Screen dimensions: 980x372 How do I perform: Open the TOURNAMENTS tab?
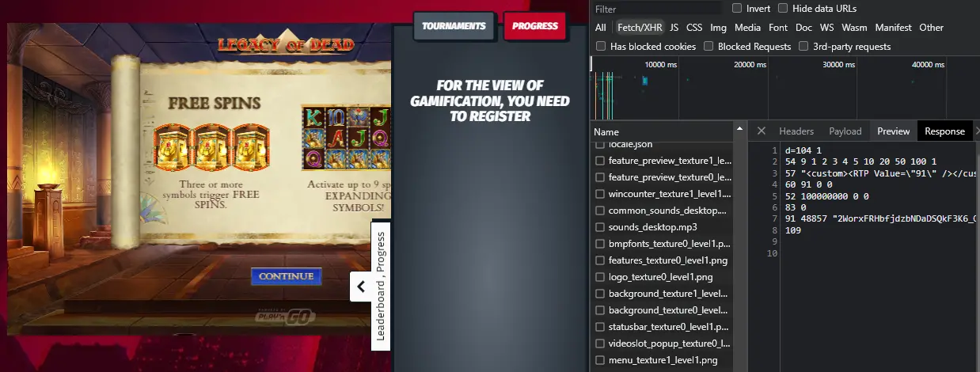click(x=454, y=26)
